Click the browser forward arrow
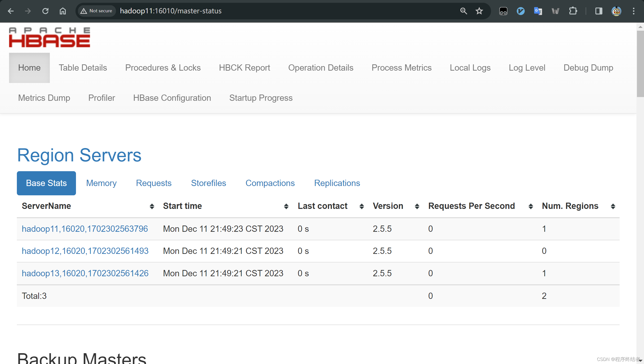This screenshot has width=644, height=364. coord(28,11)
